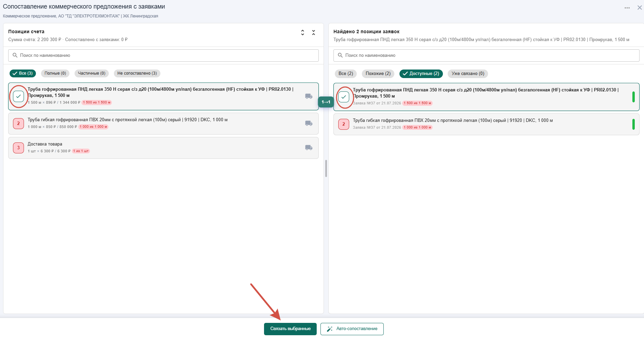Click the invoice list scrollbar handle
644x340 pixels.
[x=326, y=168]
